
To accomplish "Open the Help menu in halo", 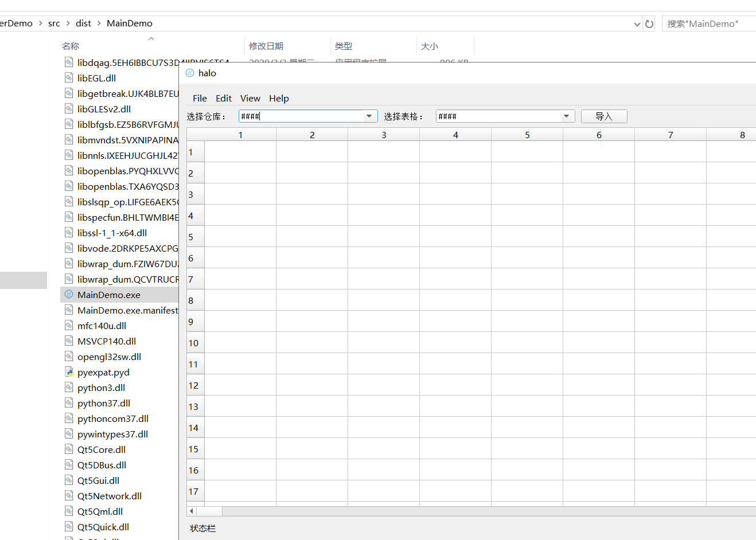I will coord(279,98).
